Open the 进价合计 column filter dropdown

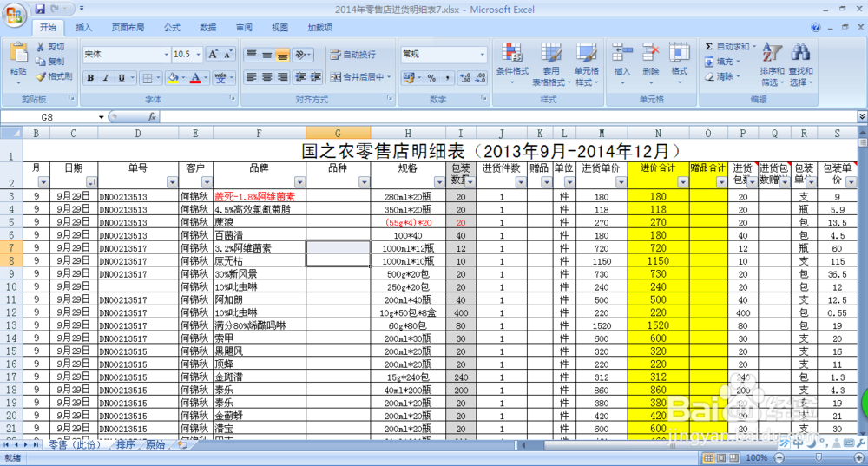tap(682, 182)
